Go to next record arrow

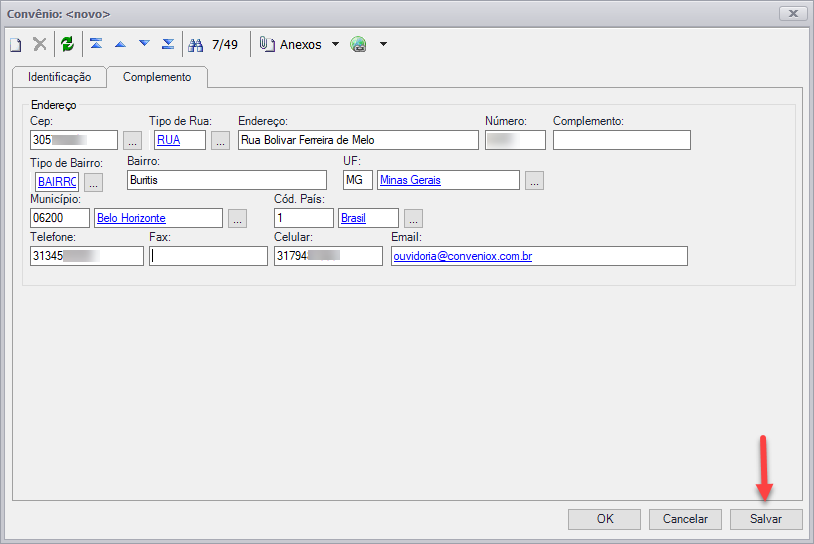tap(144, 44)
